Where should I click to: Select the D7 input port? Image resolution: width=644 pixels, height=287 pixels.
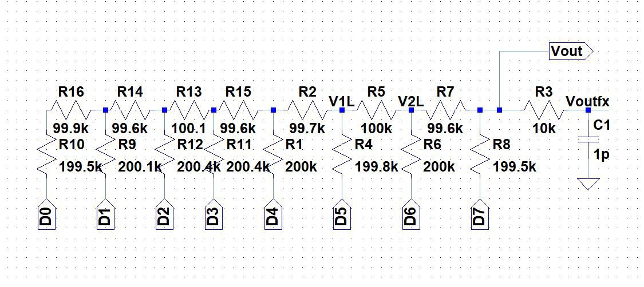tap(479, 216)
